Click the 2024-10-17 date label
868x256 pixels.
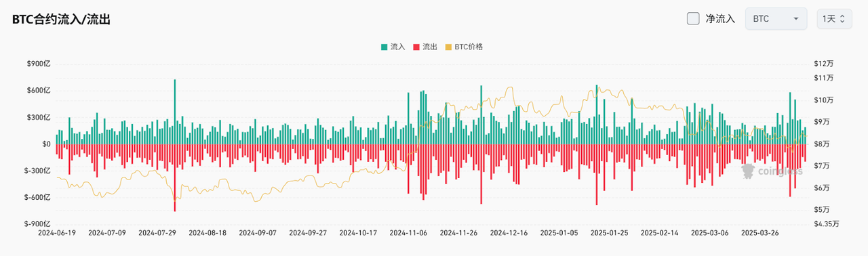tap(358, 232)
